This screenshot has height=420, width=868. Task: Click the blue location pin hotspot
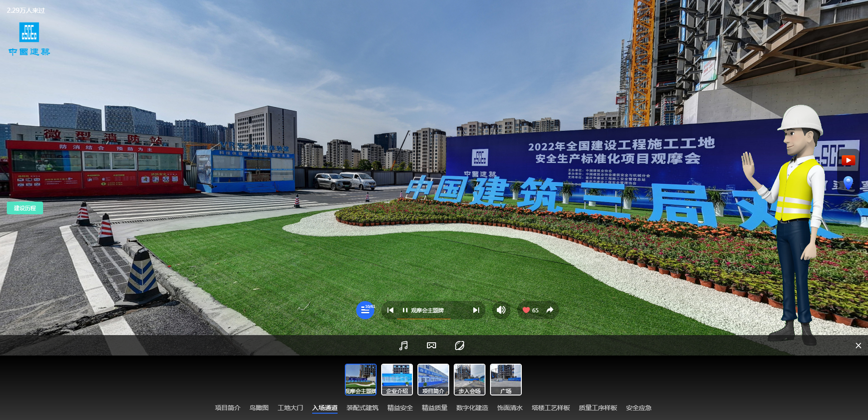click(848, 183)
